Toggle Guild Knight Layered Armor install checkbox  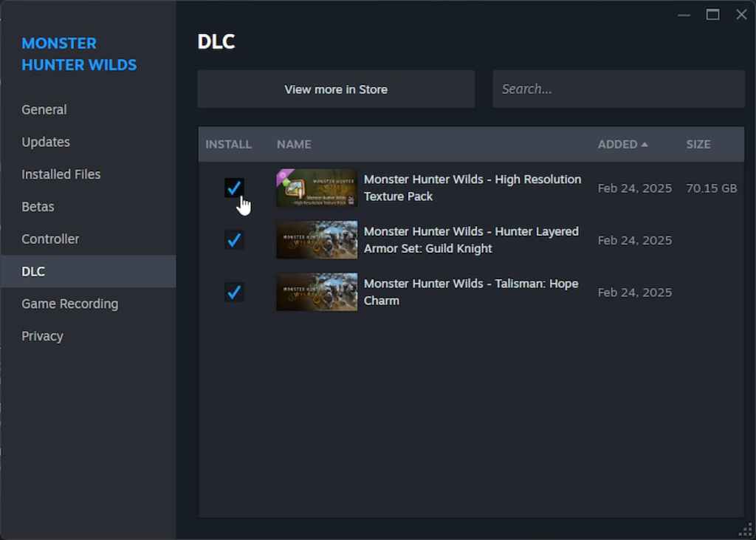[x=234, y=240]
